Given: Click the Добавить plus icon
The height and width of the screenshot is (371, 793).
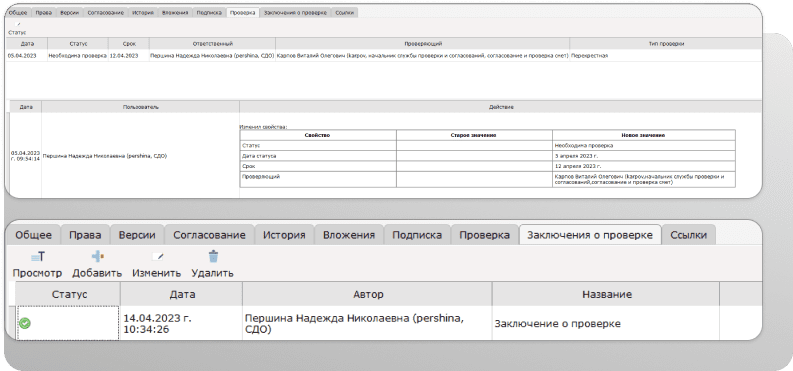Looking at the screenshot, I should [x=97, y=257].
